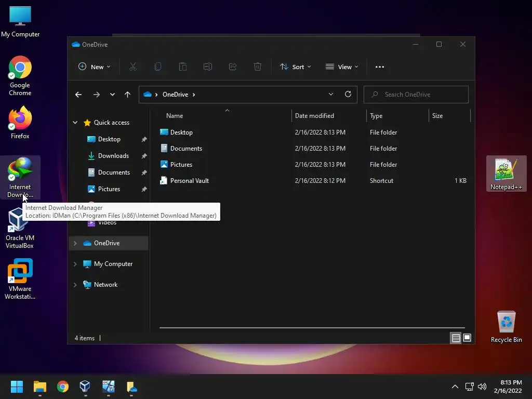Go back with the left arrow
This screenshot has width=532, height=399.
(78, 95)
